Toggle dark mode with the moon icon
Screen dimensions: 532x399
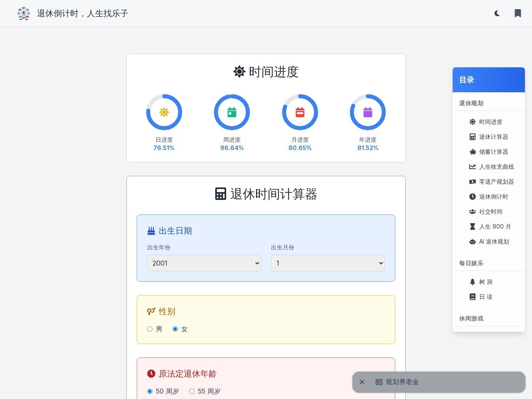pyautogui.click(x=497, y=13)
